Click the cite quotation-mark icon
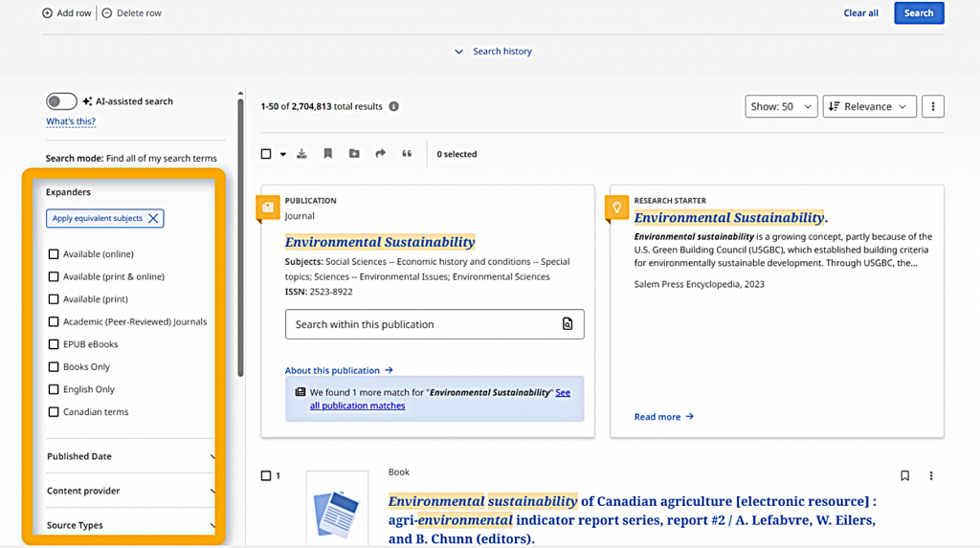The image size is (980, 548). (407, 154)
